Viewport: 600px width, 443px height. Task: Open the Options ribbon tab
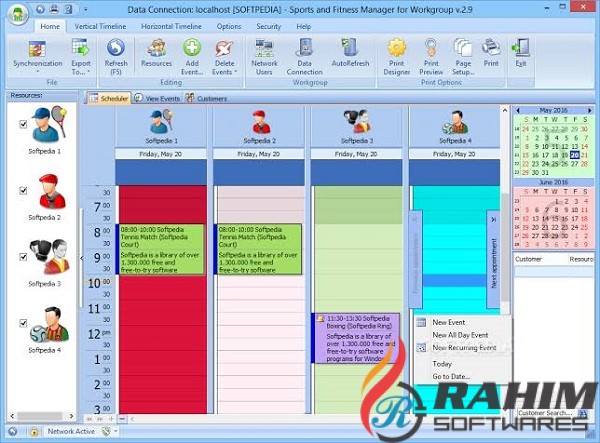click(x=229, y=26)
